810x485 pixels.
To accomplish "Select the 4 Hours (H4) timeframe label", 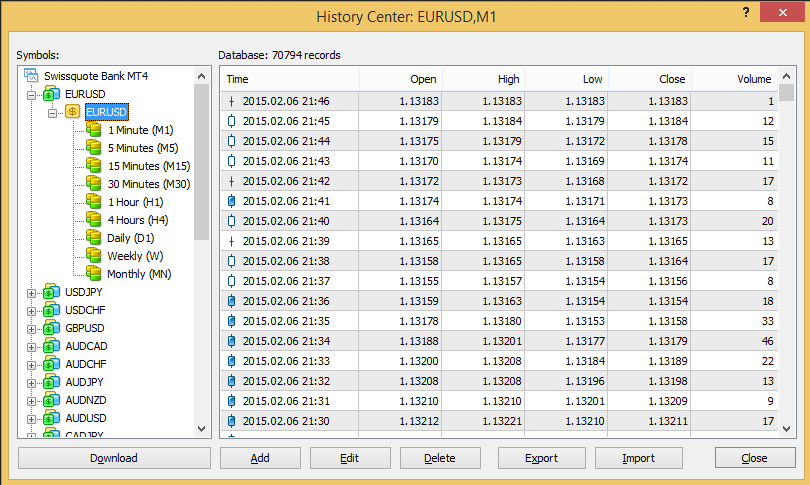I will tap(138, 220).
